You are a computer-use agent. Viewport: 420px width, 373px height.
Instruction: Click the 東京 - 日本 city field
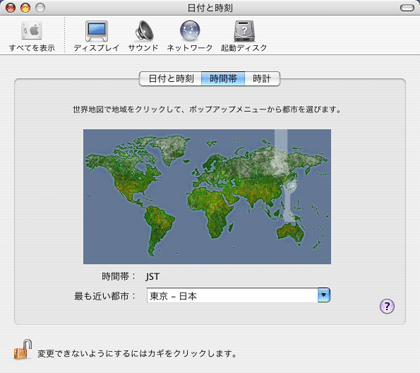[232, 295]
